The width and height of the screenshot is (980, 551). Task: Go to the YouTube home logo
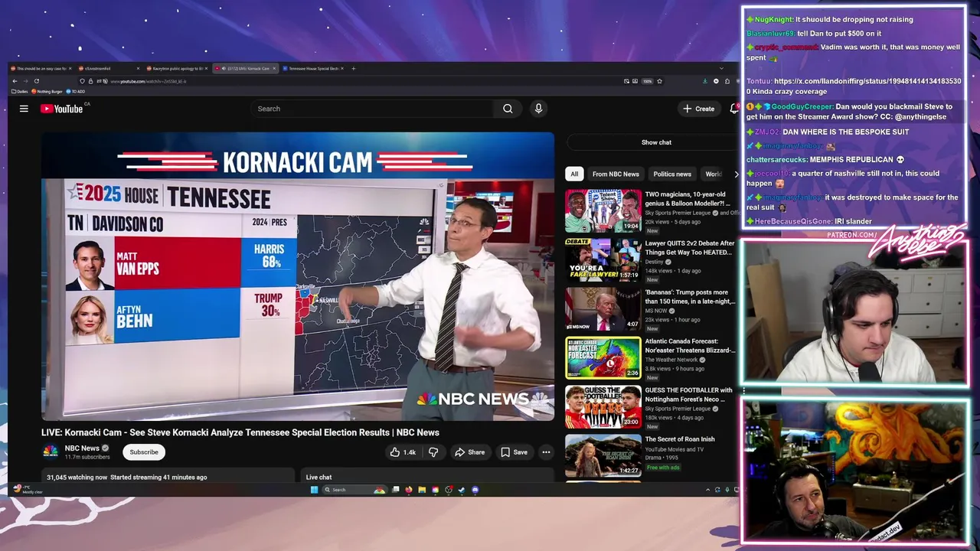click(61, 109)
